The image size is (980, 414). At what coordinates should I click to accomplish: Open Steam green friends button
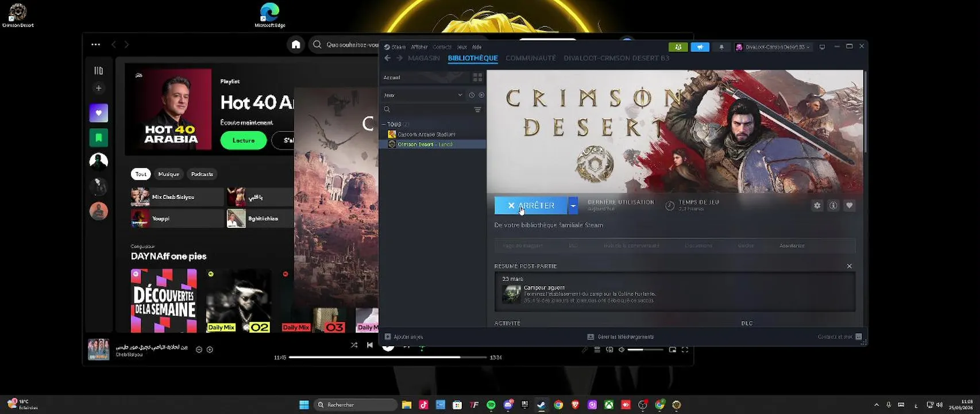click(678, 47)
